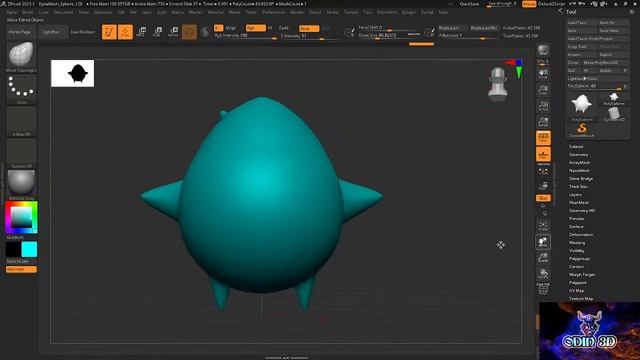Viewport: 640px width, 360px height.
Task: Pick a color in the color picker square
Action: pos(21,217)
